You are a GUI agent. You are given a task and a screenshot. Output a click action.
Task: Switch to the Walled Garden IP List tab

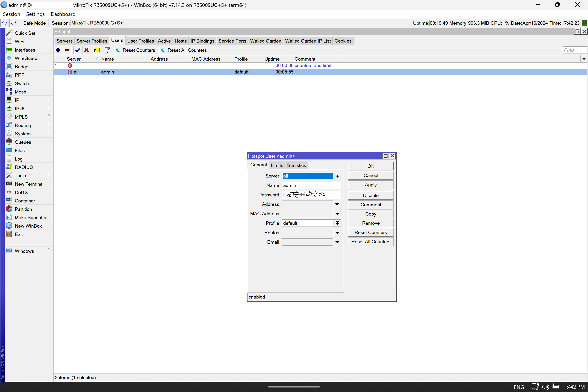[308, 41]
